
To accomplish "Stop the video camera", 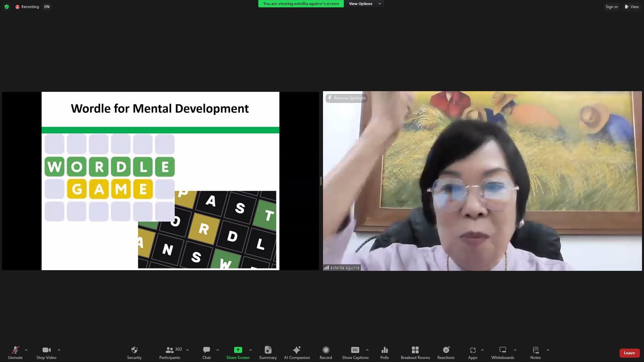I will [46, 353].
